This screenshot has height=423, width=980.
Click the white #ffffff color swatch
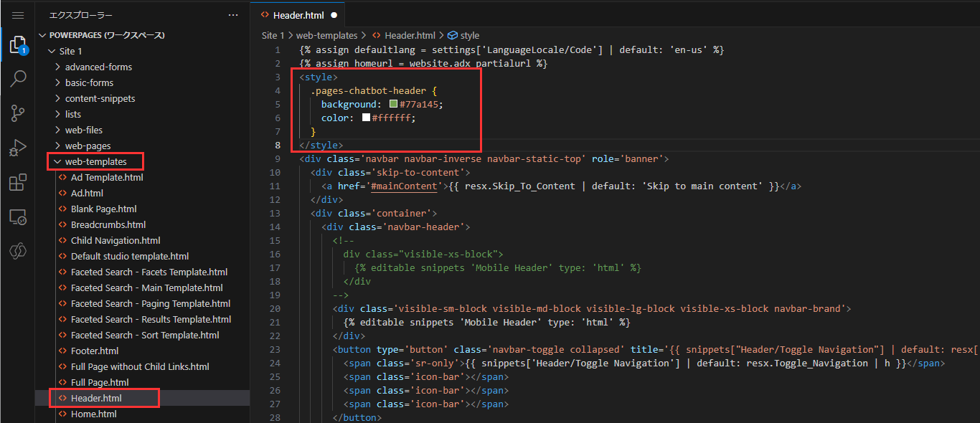pos(366,117)
